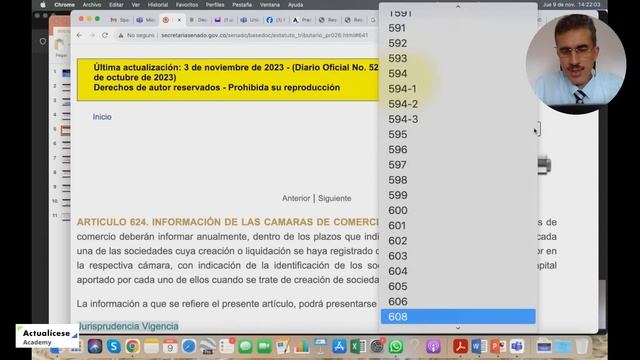Select slide 6 thumbnail in PowerPoint window
The height and width of the screenshot is (360, 640).
[66, 144]
